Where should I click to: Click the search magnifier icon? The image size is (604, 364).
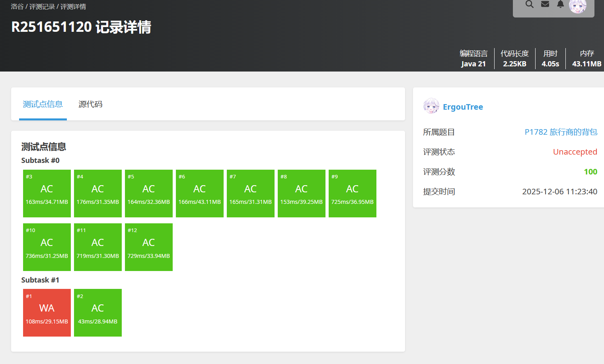click(529, 4)
